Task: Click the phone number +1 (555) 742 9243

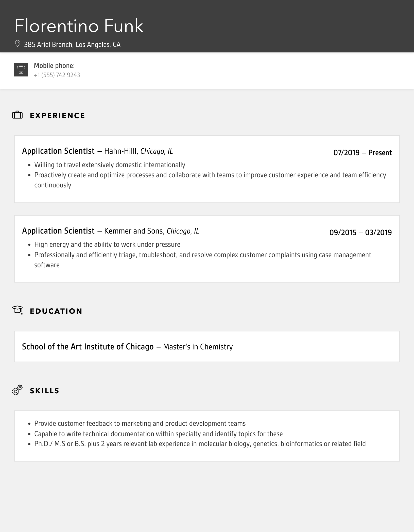Action: tap(57, 75)
